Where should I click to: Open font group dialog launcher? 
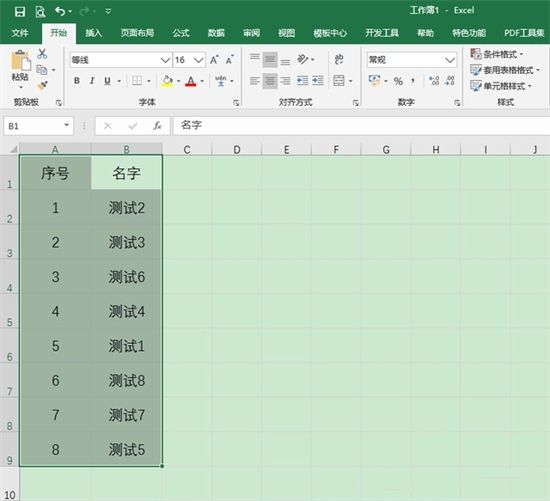coord(236,103)
